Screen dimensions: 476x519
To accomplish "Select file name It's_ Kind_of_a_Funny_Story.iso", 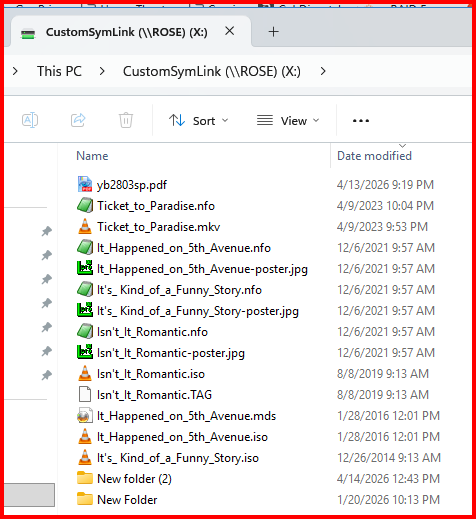I will click(178, 458).
